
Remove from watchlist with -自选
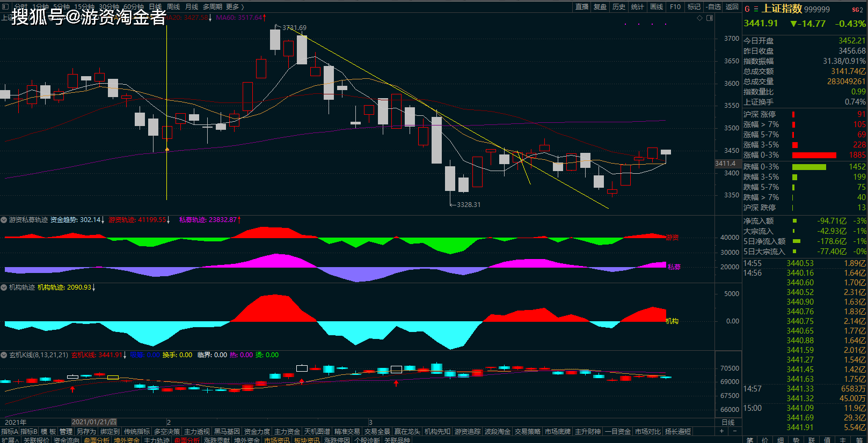[x=713, y=7]
